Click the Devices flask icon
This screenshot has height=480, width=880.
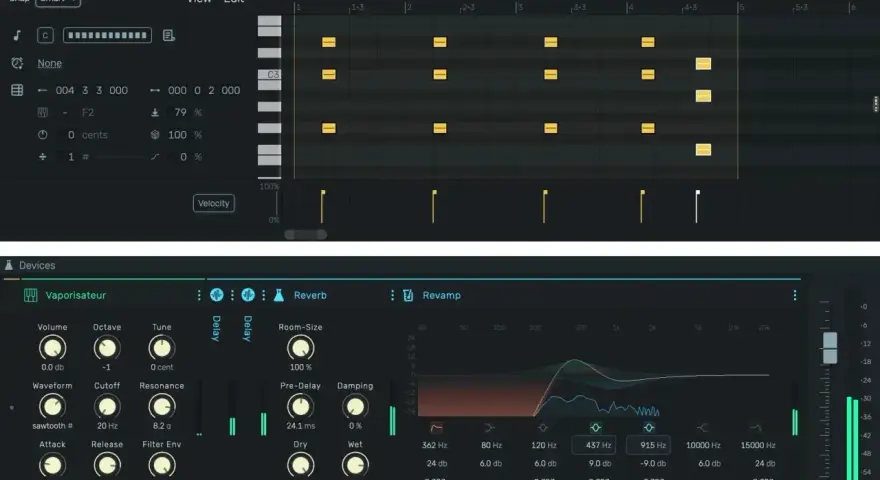pos(8,266)
